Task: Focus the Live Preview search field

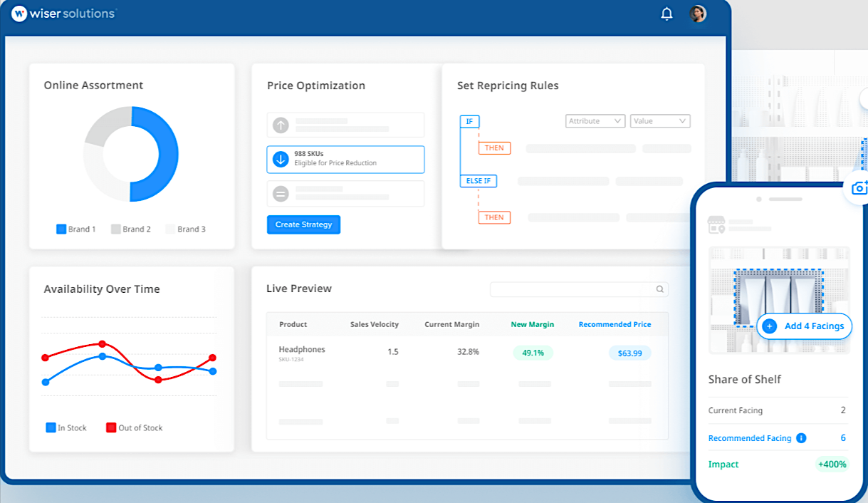Action: 579,289
